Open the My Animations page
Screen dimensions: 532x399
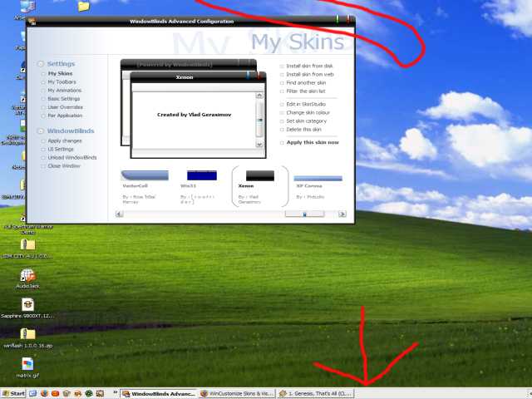tap(65, 91)
